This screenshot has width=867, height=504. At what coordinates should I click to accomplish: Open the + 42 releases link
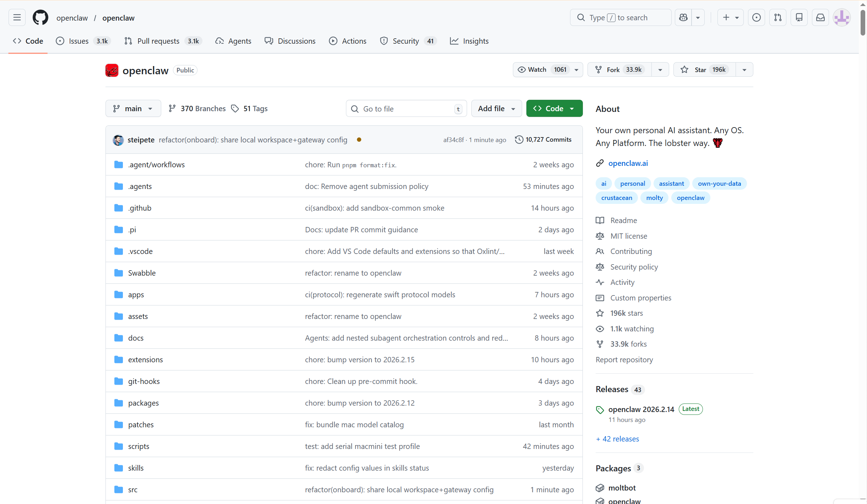pos(617,439)
